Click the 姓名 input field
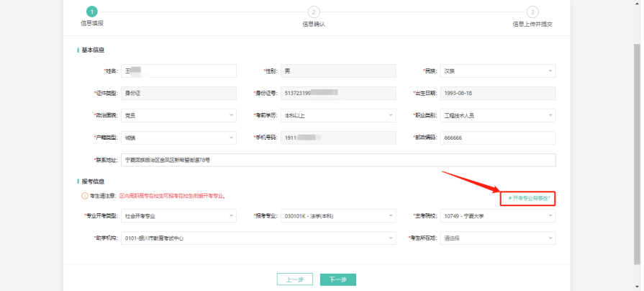This screenshot has width=644, height=291. click(x=178, y=71)
